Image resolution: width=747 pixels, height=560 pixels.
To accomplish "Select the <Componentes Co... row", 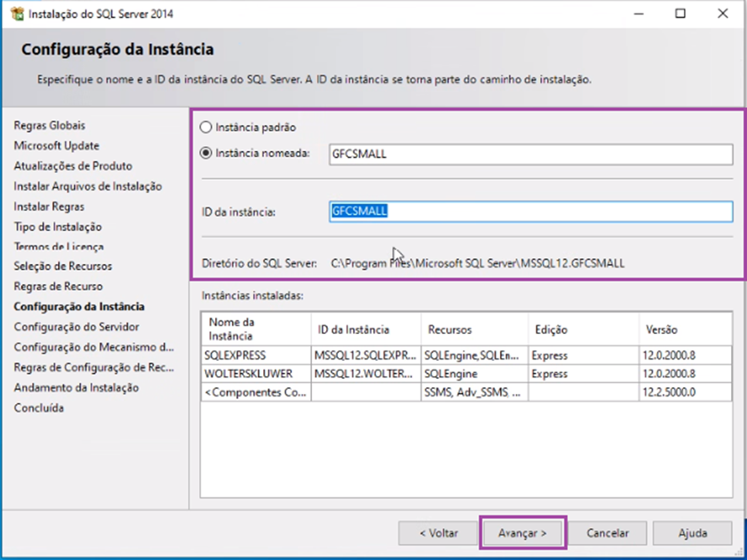I will (466, 392).
